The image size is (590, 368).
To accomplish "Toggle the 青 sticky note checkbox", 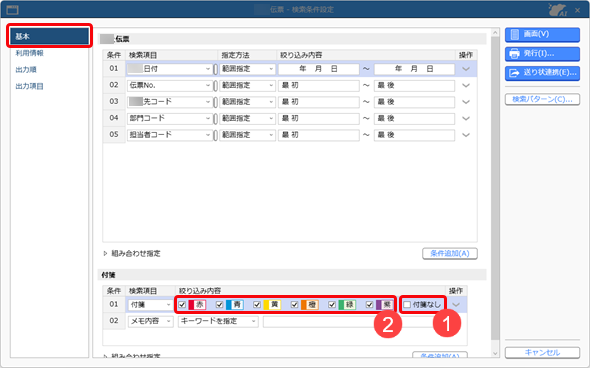I will (220, 305).
